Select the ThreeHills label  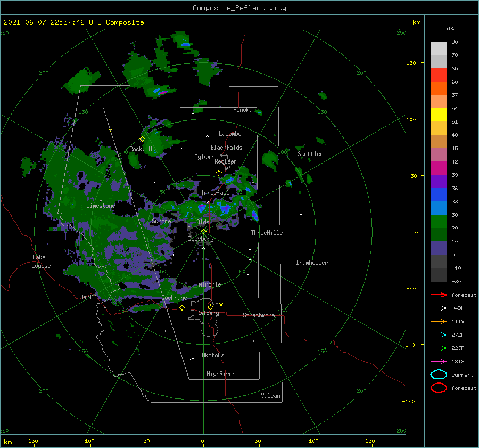(267, 233)
